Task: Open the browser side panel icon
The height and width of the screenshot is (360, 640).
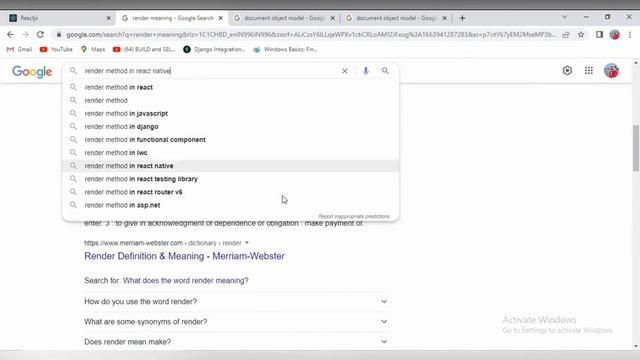Action: [x=599, y=35]
